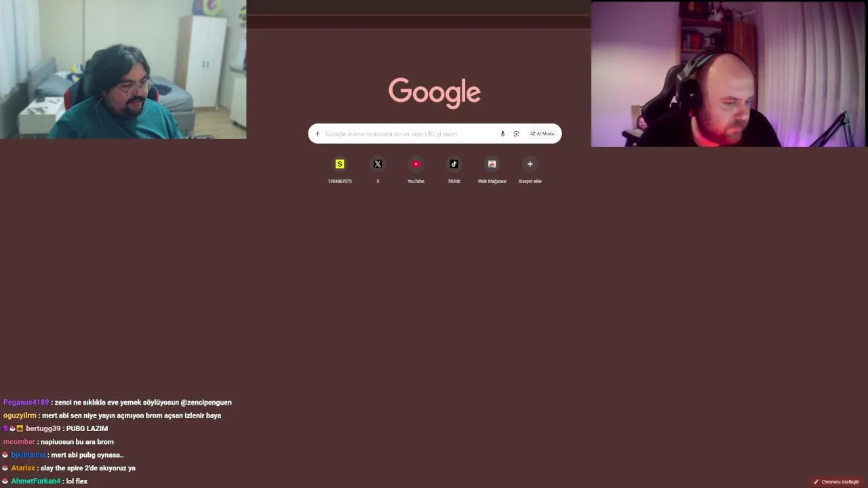The width and height of the screenshot is (868, 488).
Task: Click the Google logo
Action: (435, 92)
